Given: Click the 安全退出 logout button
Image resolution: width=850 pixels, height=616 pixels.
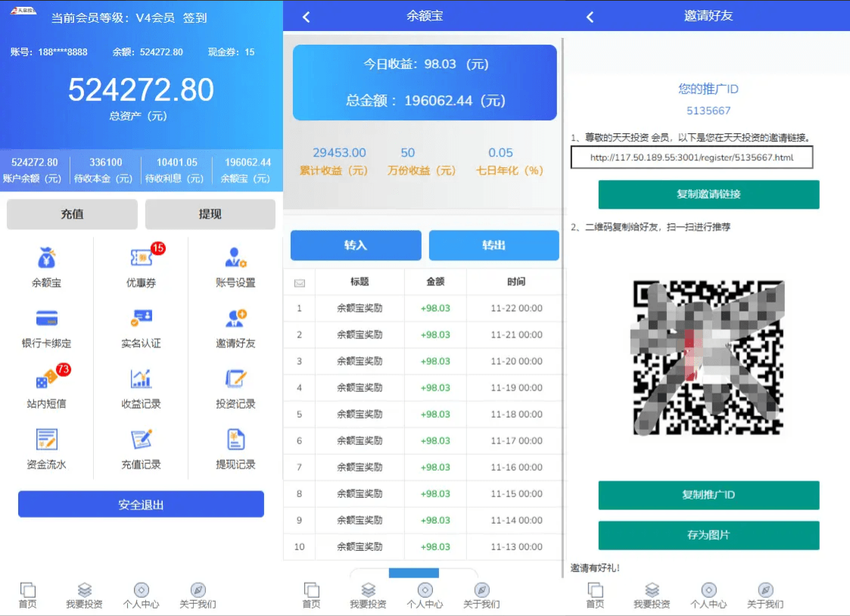Looking at the screenshot, I should pos(141,505).
